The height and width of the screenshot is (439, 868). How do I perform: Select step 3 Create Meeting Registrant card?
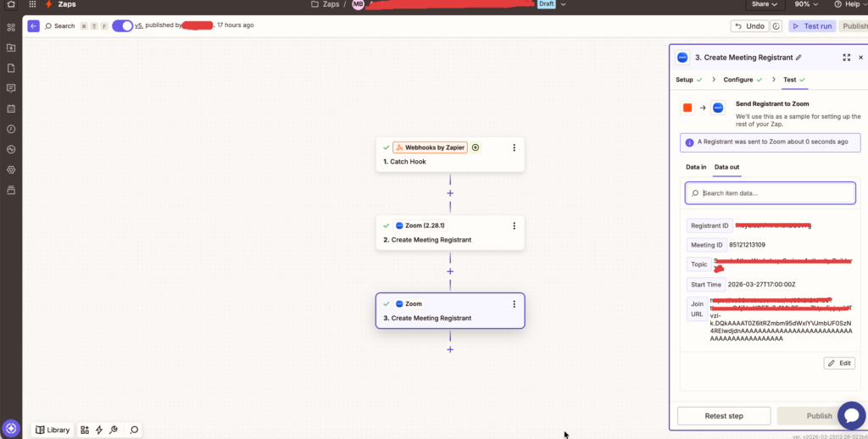click(x=449, y=310)
